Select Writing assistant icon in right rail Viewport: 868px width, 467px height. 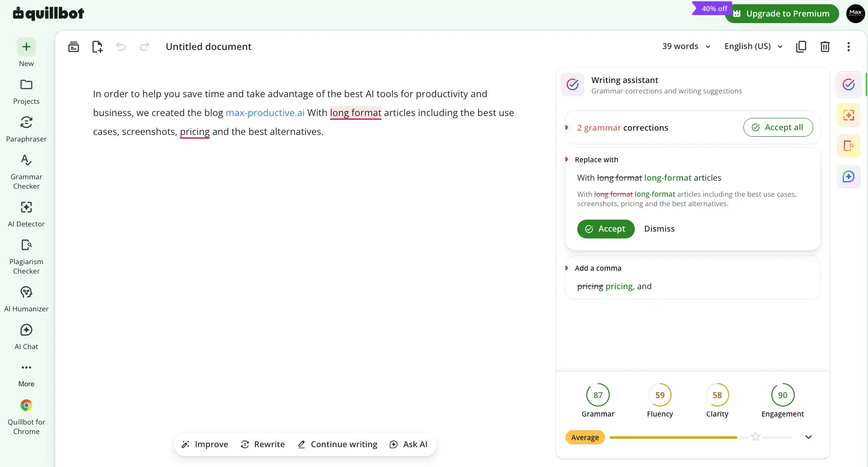coord(849,84)
